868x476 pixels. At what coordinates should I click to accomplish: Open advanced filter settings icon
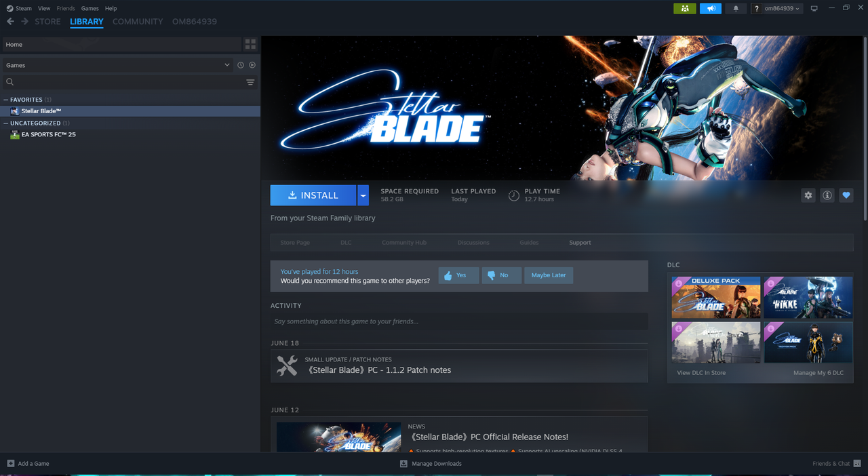[x=250, y=82]
